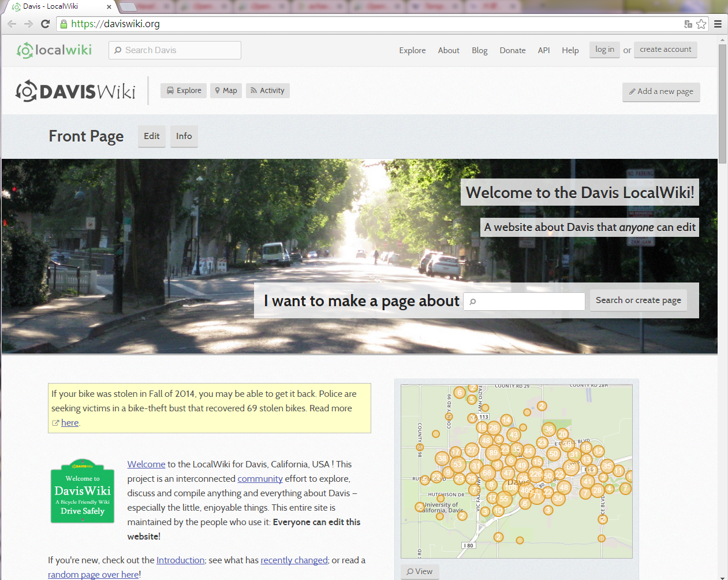
Task: Click Add a new page button
Action: [x=661, y=92]
